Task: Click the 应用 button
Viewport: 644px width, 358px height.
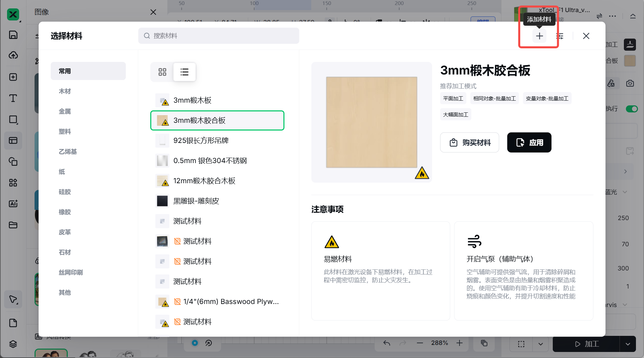Action: pyautogui.click(x=529, y=143)
